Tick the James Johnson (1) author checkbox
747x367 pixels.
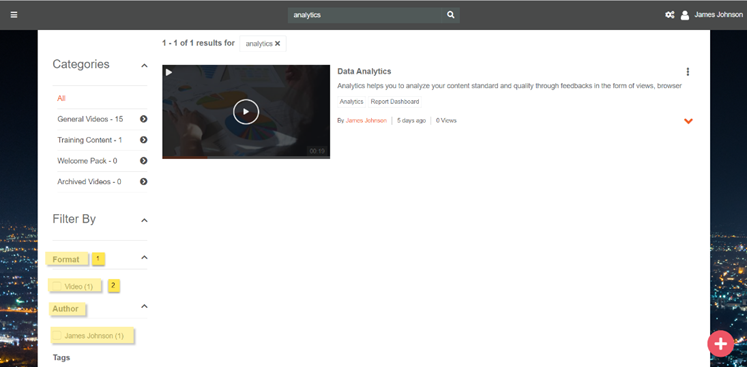(x=57, y=336)
